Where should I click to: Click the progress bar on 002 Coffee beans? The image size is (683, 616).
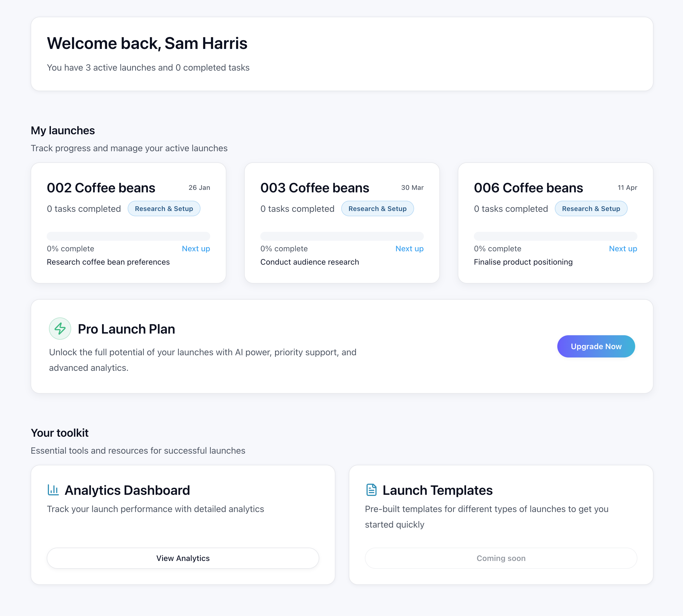(128, 236)
